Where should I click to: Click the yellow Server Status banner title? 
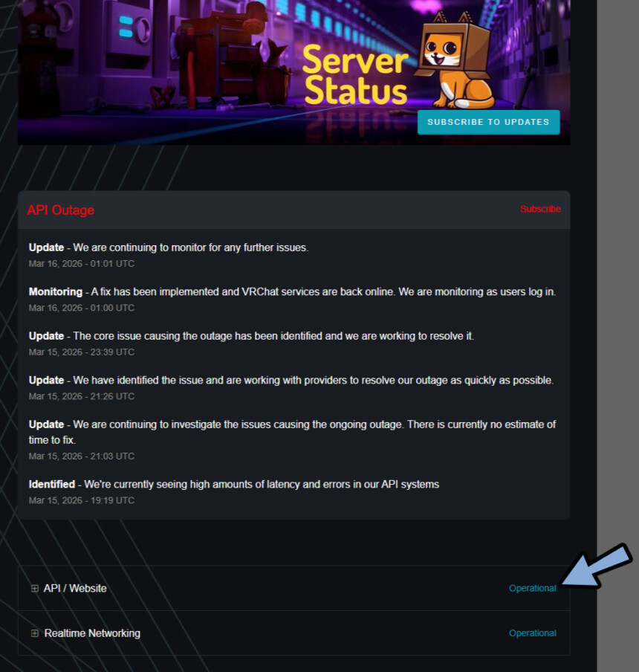(x=355, y=76)
